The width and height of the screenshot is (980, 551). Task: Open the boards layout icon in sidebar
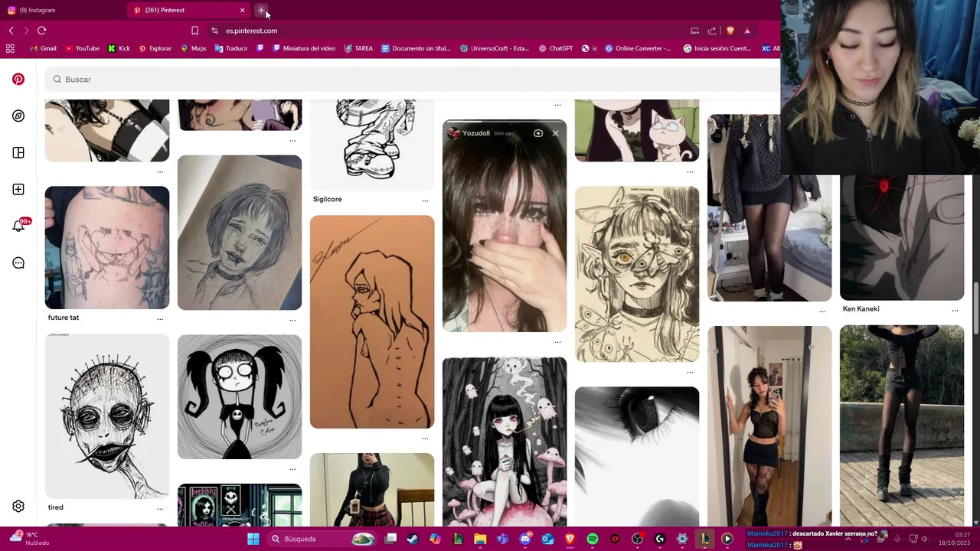[x=18, y=152]
